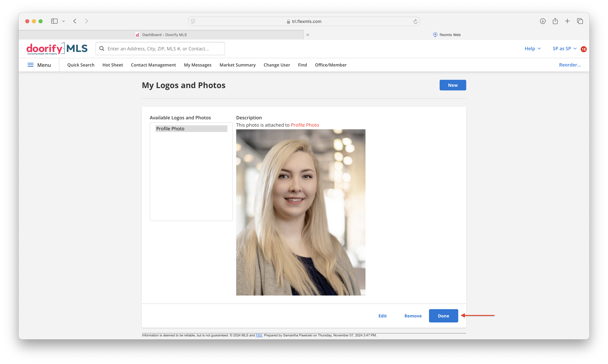The height and width of the screenshot is (364, 608).
Task: Click the Share icon in Safari toolbar
Action: click(x=555, y=21)
